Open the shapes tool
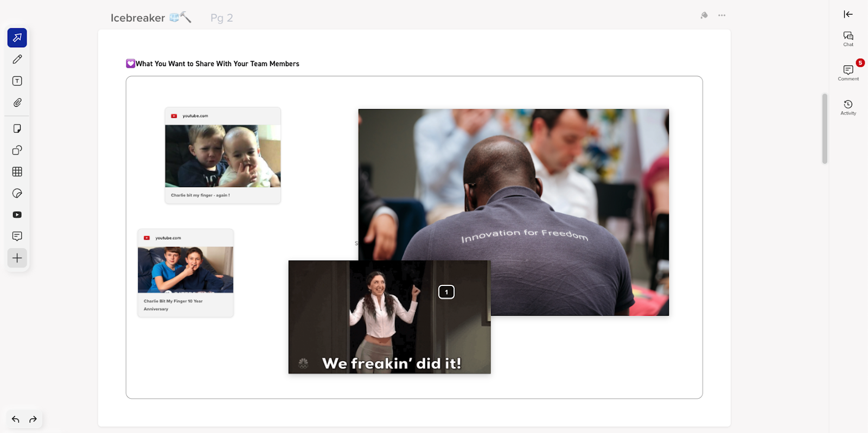Screen dimensions: 868x433 pyautogui.click(x=17, y=150)
